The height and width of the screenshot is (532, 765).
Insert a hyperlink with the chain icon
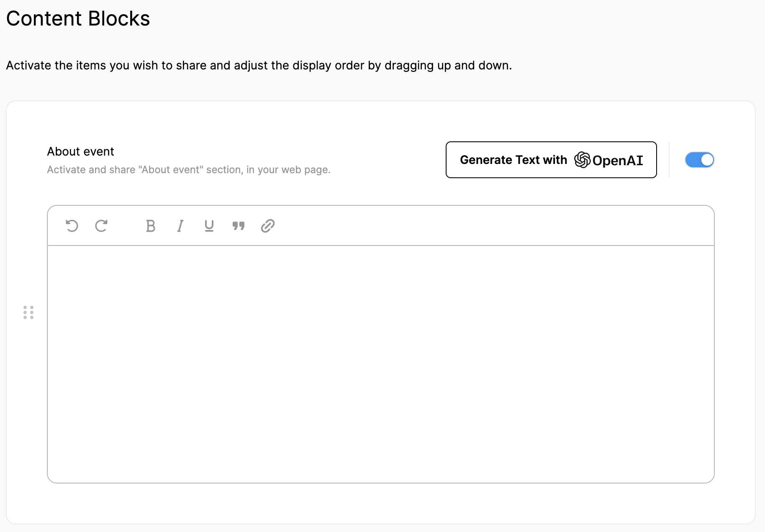coord(268,226)
